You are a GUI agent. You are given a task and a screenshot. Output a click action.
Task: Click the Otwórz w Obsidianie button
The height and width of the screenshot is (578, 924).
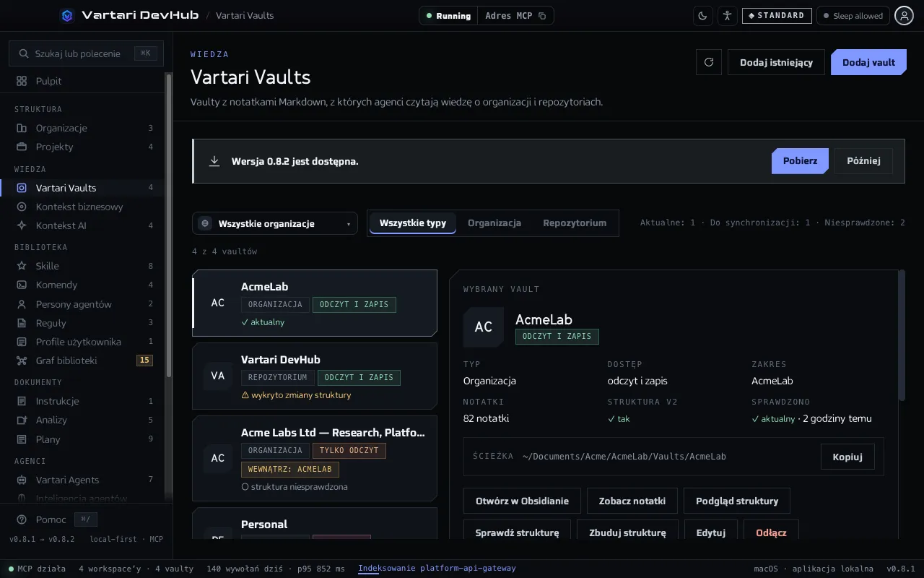pos(522,501)
